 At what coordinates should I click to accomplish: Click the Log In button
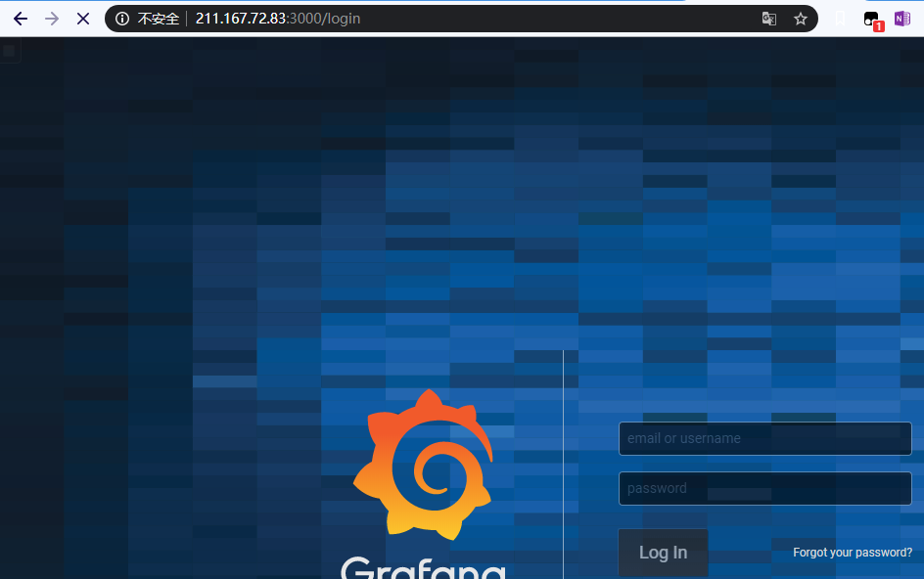tap(663, 553)
